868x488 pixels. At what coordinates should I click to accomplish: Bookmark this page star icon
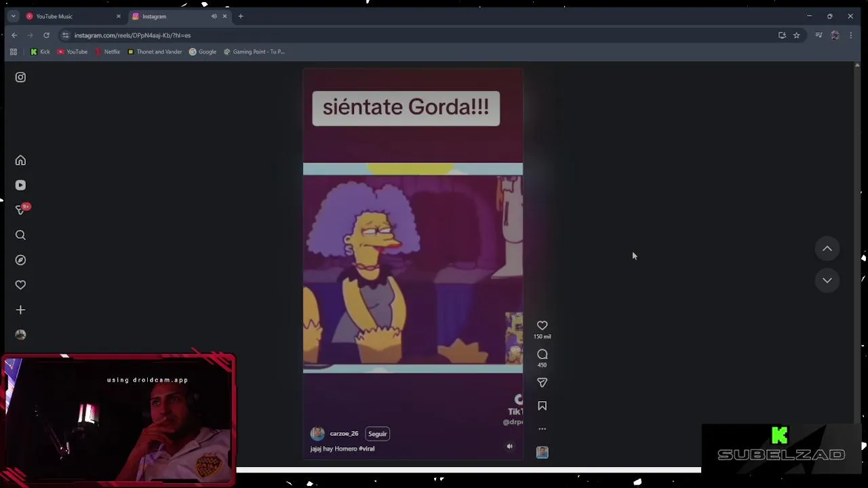click(797, 35)
